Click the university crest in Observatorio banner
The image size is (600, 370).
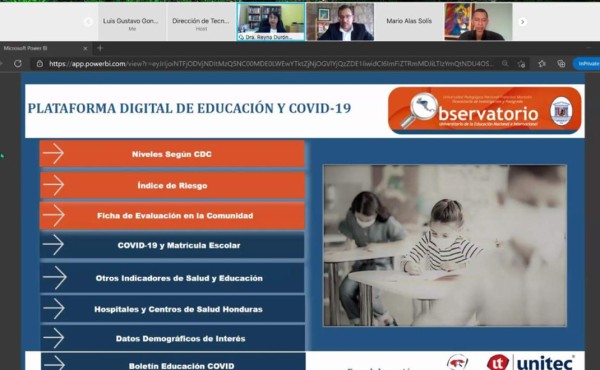coord(561,111)
